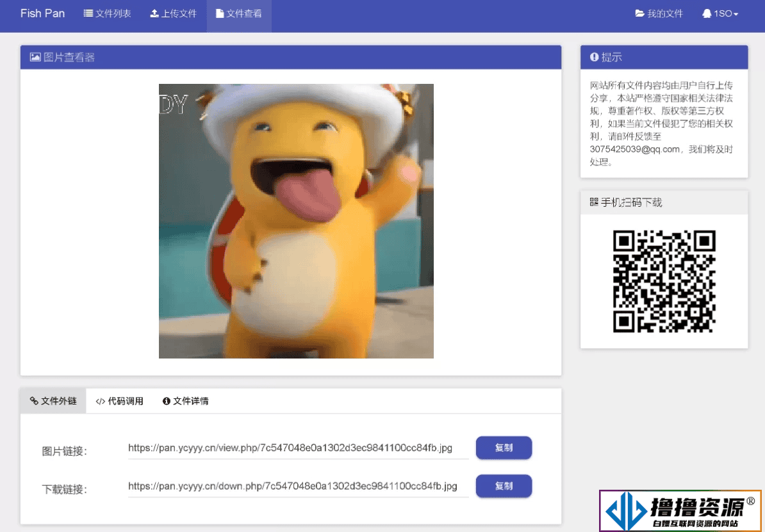The image size is (765, 532).
Task: Switch to the 文件详情 tab
Action: pos(185,401)
